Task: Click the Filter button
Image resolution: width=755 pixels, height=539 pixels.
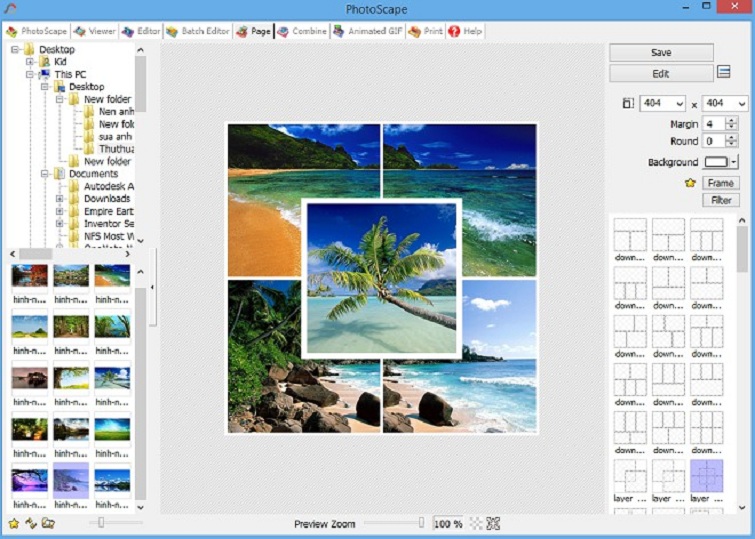Action: pos(720,200)
